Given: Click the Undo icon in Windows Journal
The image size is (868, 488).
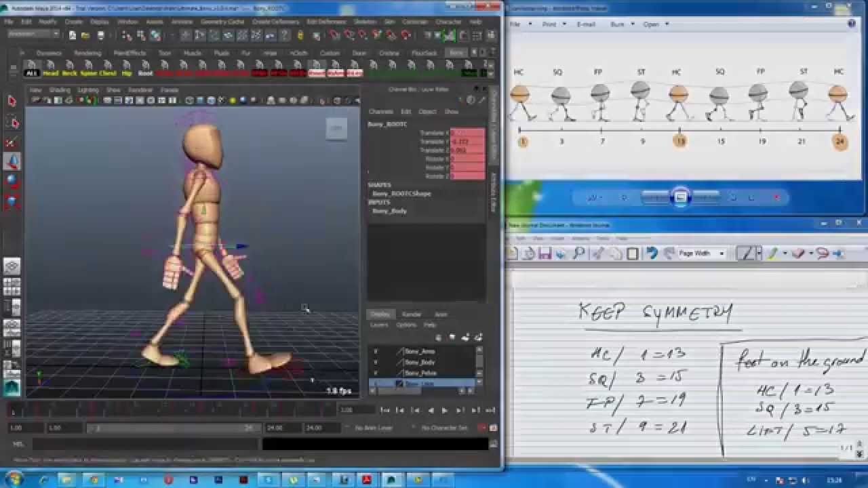Looking at the screenshot, I should click(652, 253).
